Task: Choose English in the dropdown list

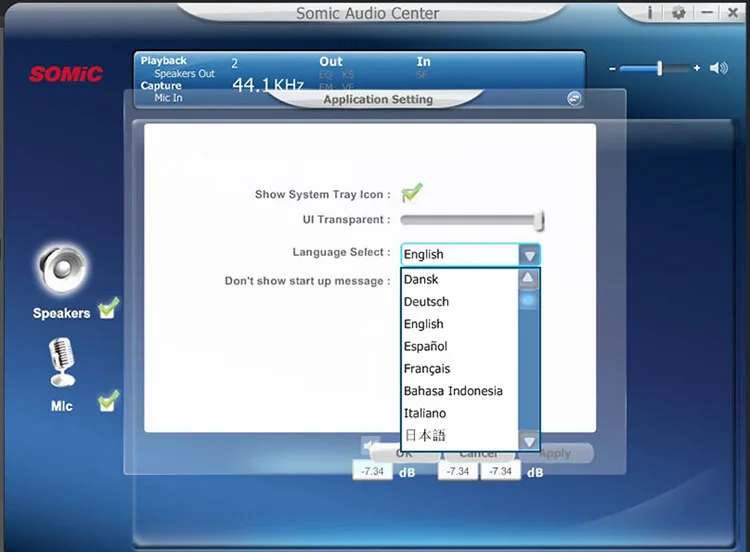Action: tap(460, 324)
